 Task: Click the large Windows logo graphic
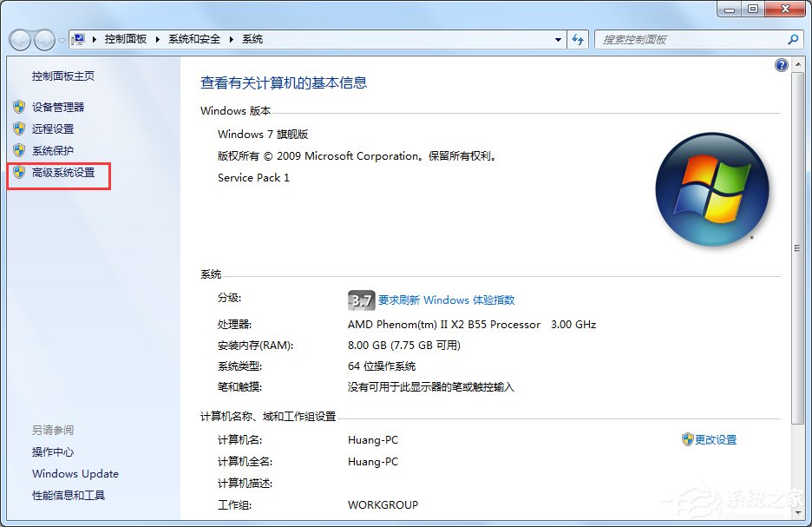(711, 189)
